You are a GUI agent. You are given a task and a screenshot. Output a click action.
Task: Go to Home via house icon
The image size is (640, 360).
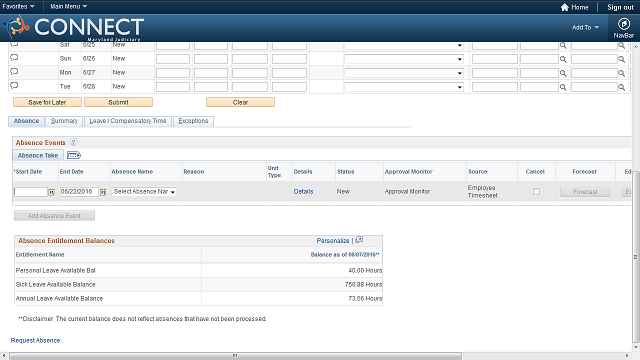(x=564, y=7)
